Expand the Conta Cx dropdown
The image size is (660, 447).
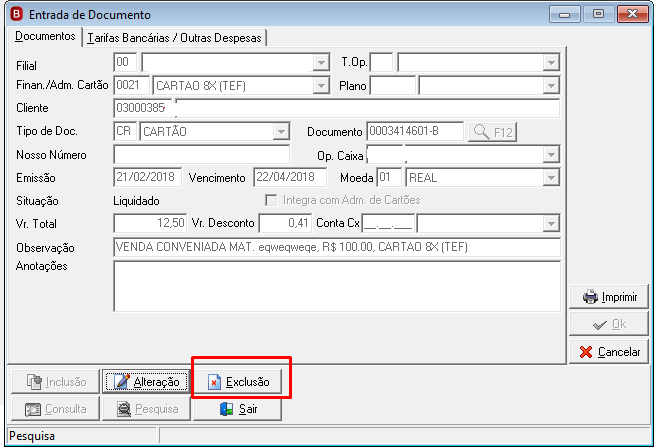click(x=551, y=224)
